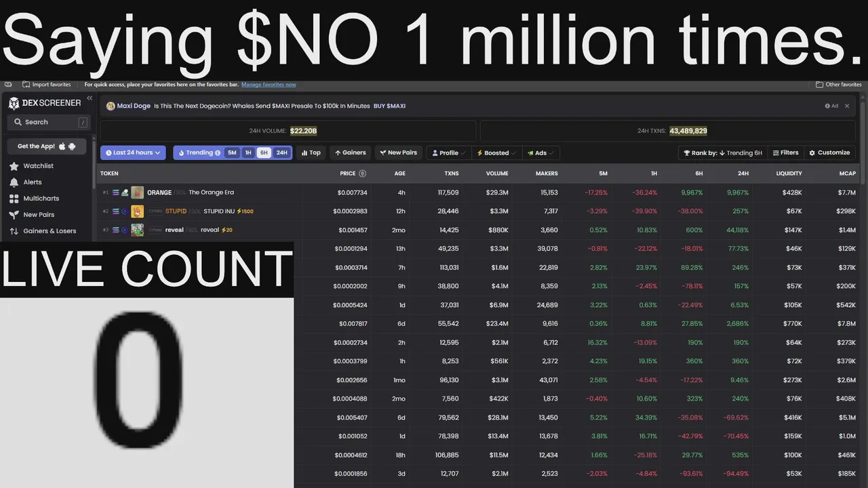The height and width of the screenshot is (488, 868).
Task: Click the Alerts bell icon
Action: click(14, 182)
